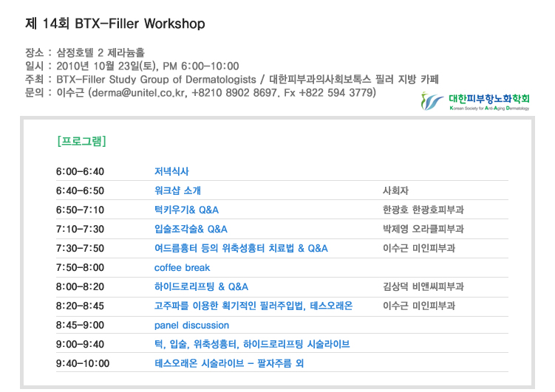Image resolution: width=555 pixels, height=392 pixels.
Task: Click the 사회자 label in 워크샵 소개 row
Action: [395, 190]
